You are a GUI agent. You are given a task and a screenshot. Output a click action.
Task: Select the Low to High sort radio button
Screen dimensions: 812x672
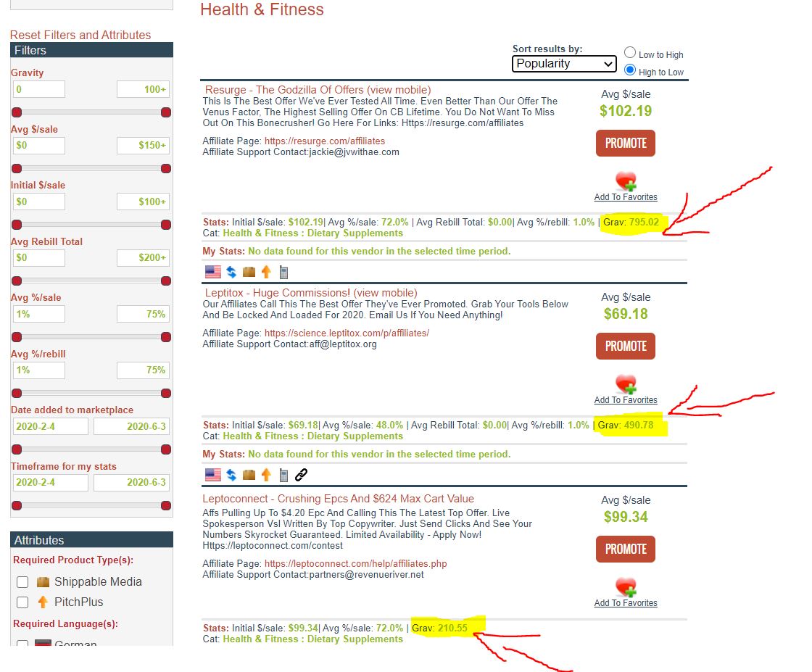(630, 53)
